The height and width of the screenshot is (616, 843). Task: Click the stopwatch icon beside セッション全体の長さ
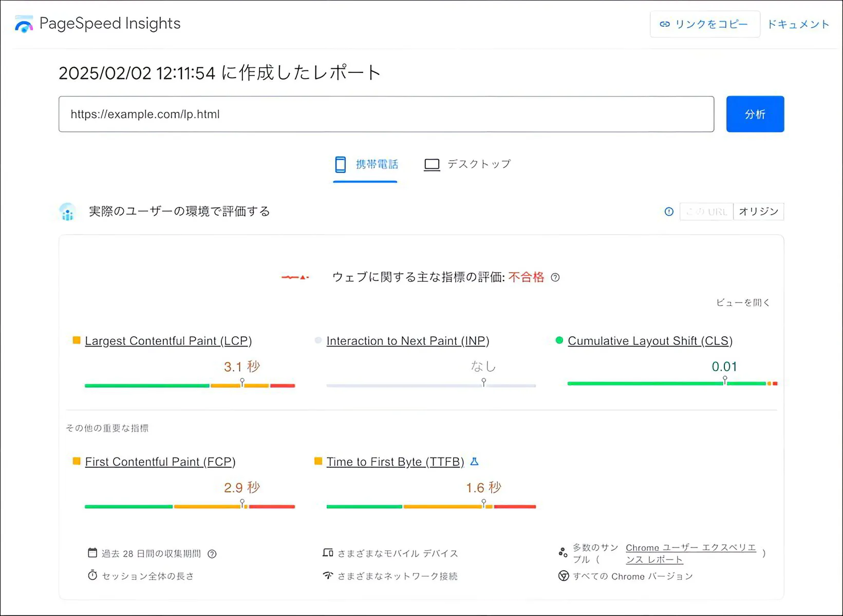pos(92,575)
